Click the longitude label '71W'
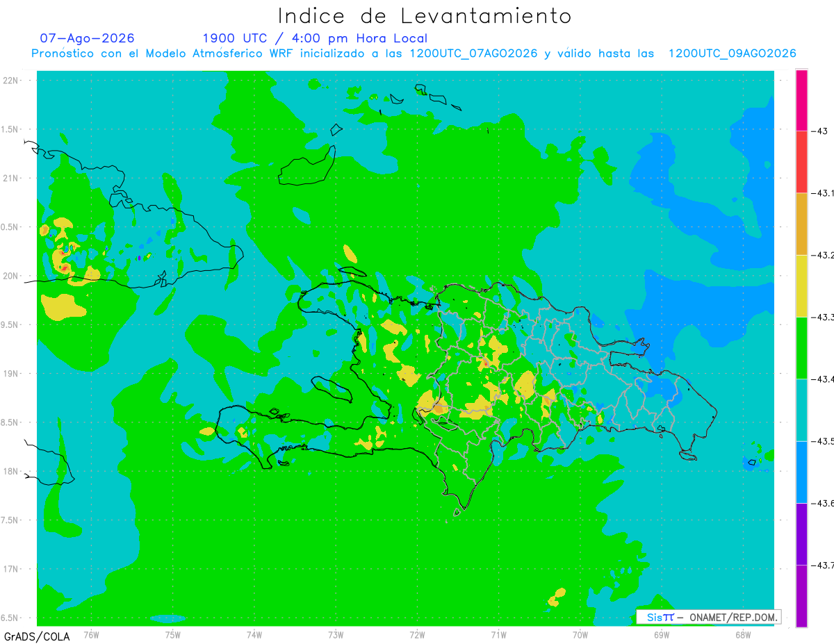Viewport: 834px width, 644px height. pos(498,635)
